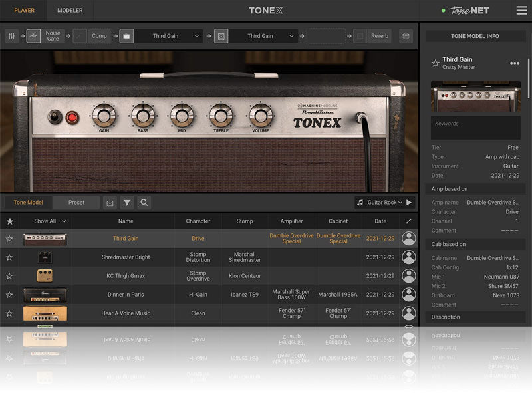Image resolution: width=532 pixels, height=393 pixels.
Task: Favorite the Third Gain row star
Action: tap(9, 239)
